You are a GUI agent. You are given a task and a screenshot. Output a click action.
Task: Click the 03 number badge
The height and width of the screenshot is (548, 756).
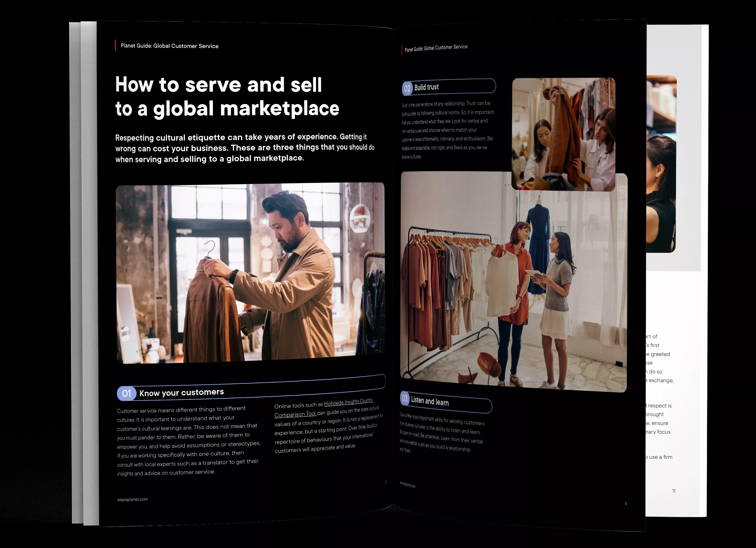click(404, 398)
